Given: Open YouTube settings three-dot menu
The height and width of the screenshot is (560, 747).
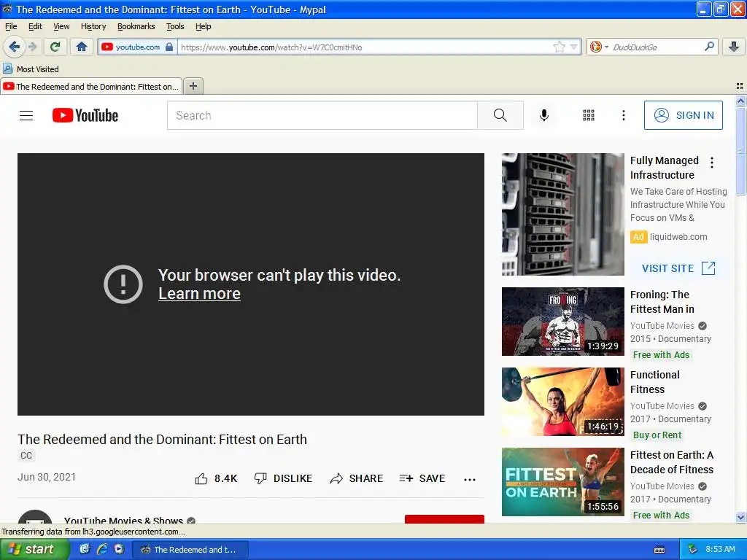Looking at the screenshot, I should click(624, 115).
